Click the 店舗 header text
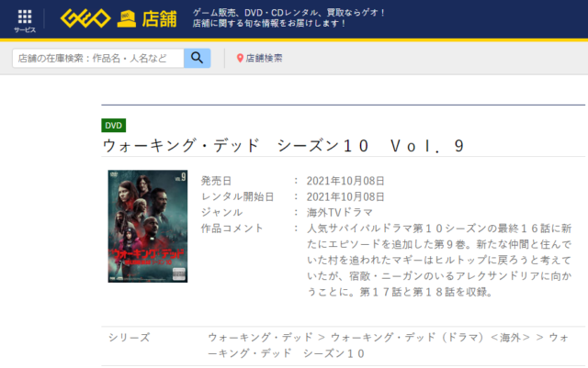588x368 pixels. click(159, 18)
